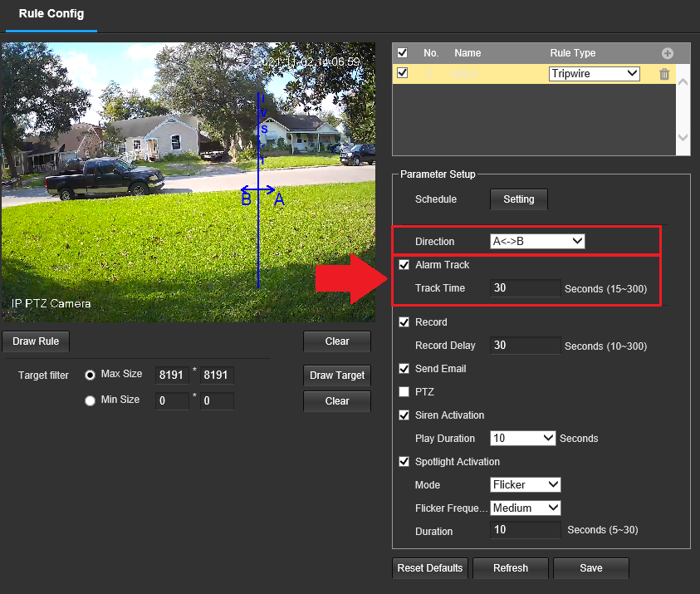Enable the PTZ checkbox

[404, 391]
